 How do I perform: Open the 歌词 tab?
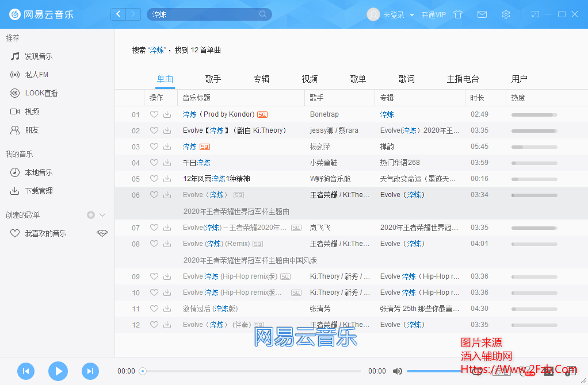[406, 79]
